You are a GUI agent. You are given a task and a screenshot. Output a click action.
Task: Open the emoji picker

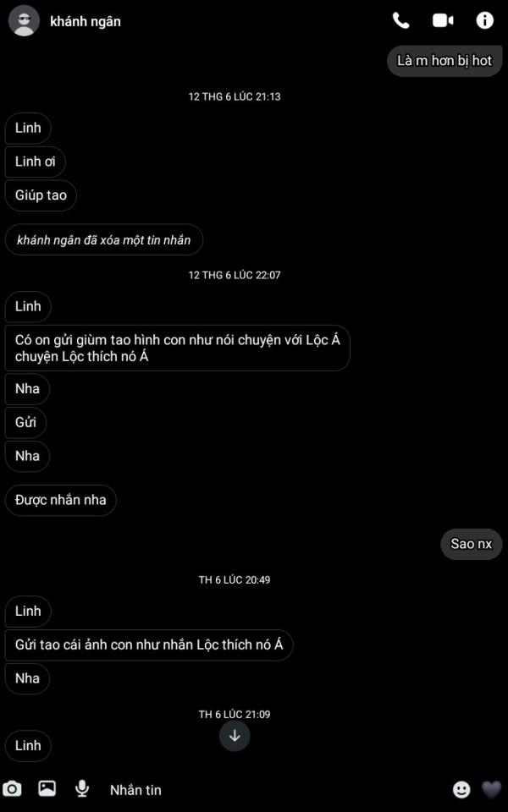click(461, 790)
